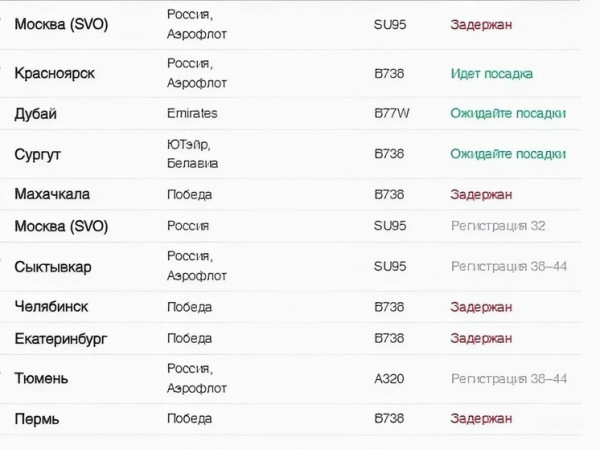This screenshot has width=600, height=449.
Task: Click the Победа airline in the Екатеринбург row
Action: click(189, 339)
